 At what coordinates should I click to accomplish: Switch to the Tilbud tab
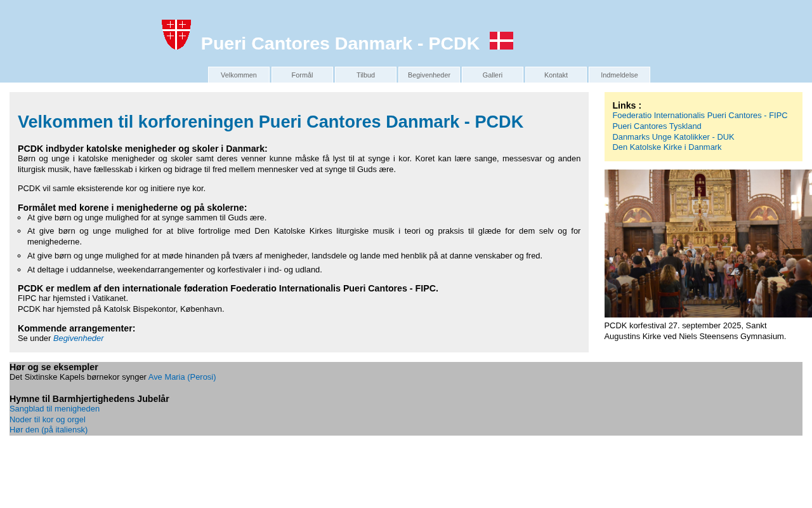pyautogui.click(x=365, y=75)
